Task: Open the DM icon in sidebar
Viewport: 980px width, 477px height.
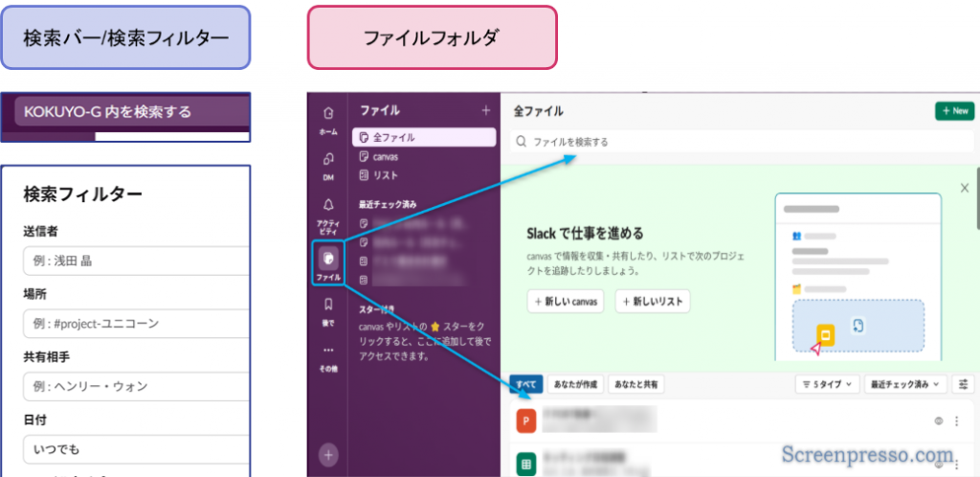Action: pos(328,160)
